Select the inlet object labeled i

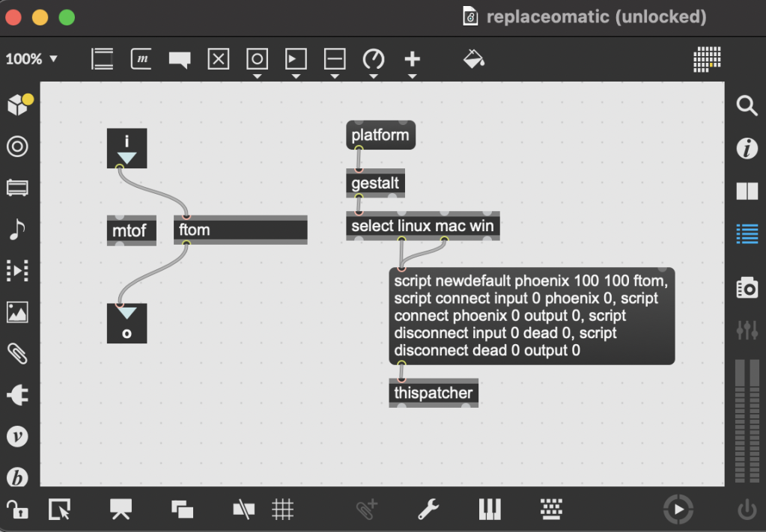coord(127,148)
